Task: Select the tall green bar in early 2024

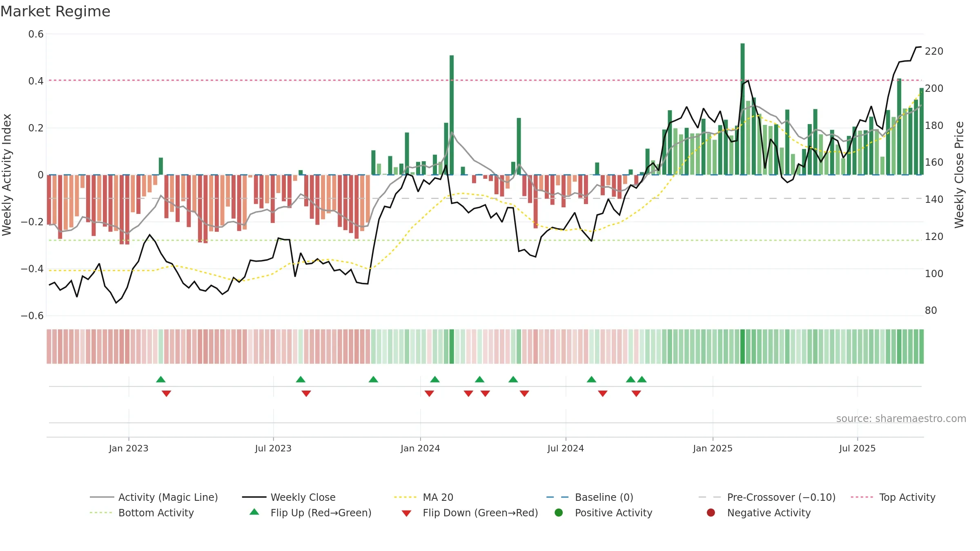Action: [452, 115]
